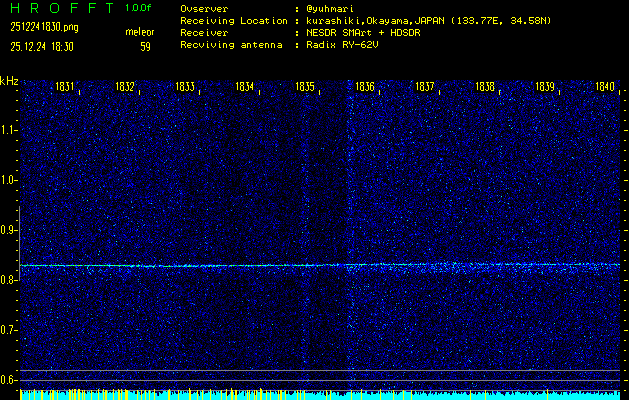Pick the 1838 time marker
629x400 pixels.
coord(485,88)
